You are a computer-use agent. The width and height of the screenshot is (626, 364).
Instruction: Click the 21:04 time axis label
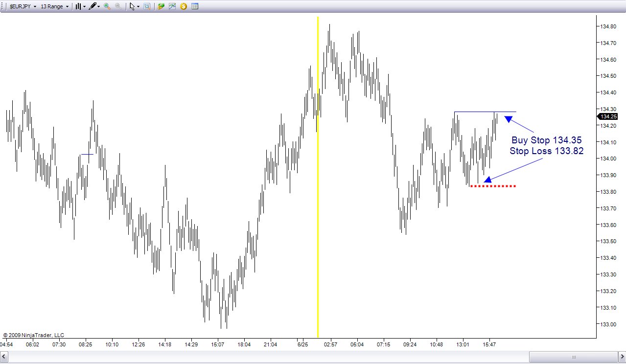[270, 344]
